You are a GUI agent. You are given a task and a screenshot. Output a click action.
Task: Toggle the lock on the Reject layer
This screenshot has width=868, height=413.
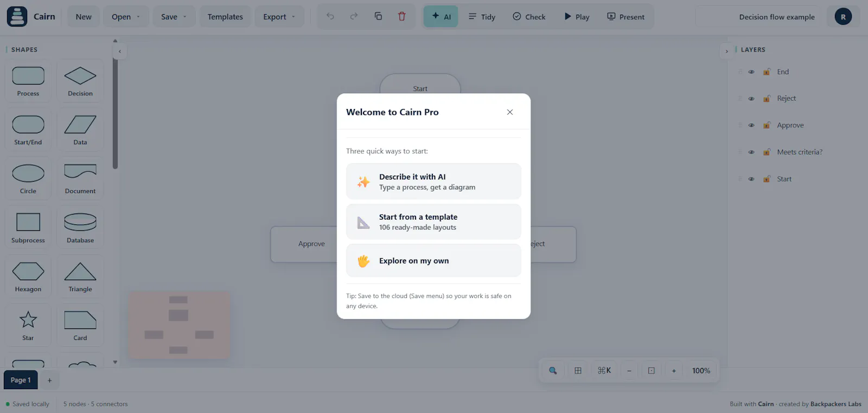click(767, 98)
